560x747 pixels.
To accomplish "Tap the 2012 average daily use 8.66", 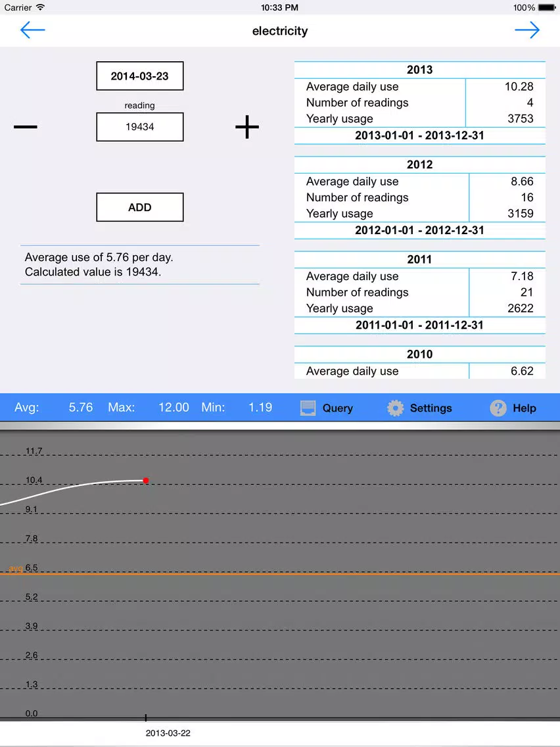I will pos(522,181).
